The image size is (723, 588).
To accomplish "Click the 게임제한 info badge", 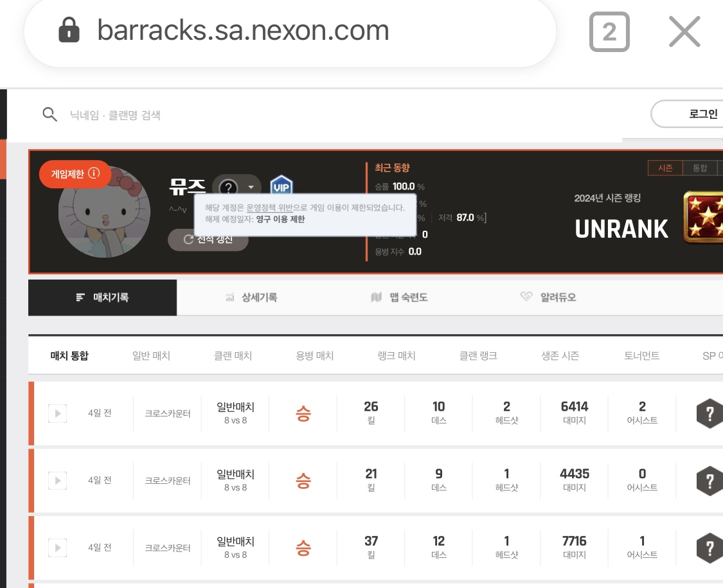I will [x=75, y=174].
